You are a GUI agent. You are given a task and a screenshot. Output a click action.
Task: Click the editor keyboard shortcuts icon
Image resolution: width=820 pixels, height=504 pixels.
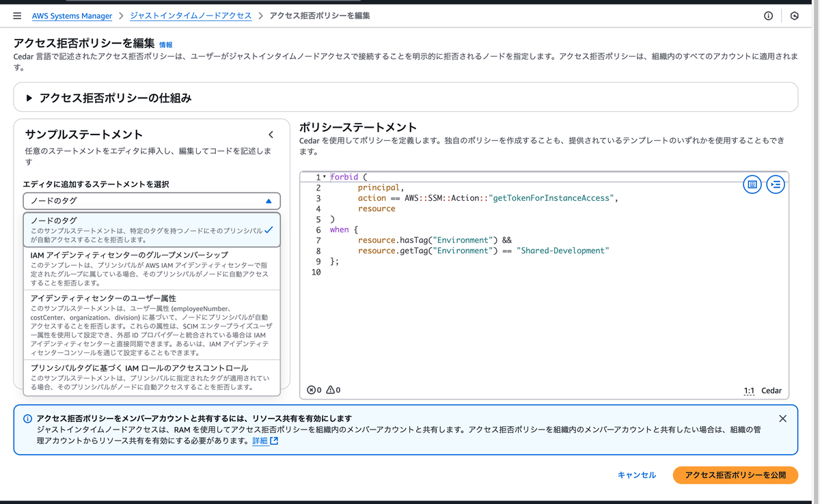click(x=752, y=184)
